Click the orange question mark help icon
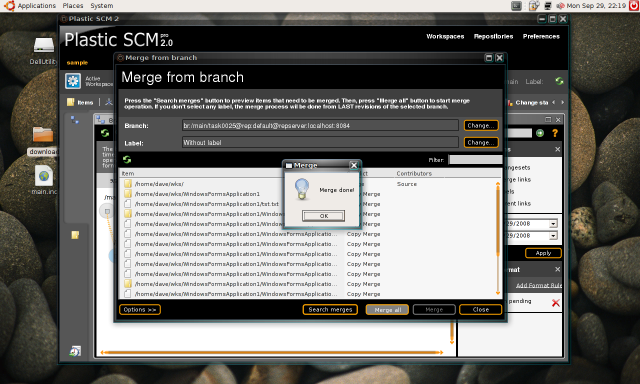640x384 pixels. click(555, 133)
